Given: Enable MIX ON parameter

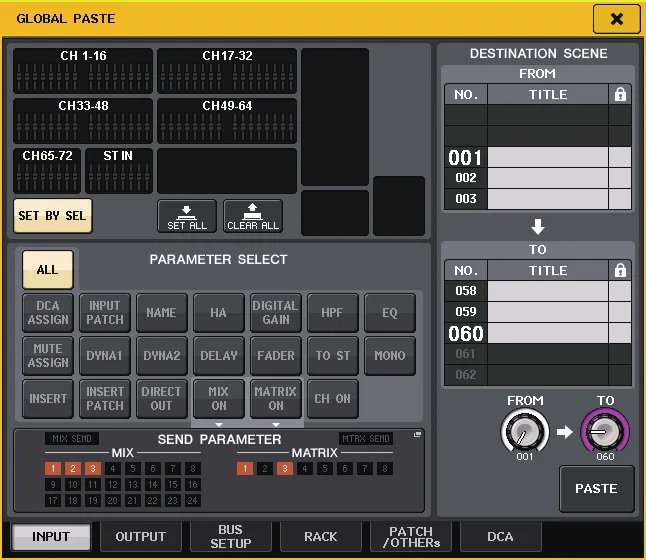Looking at the screenshot, I should (x=218, y=399).
